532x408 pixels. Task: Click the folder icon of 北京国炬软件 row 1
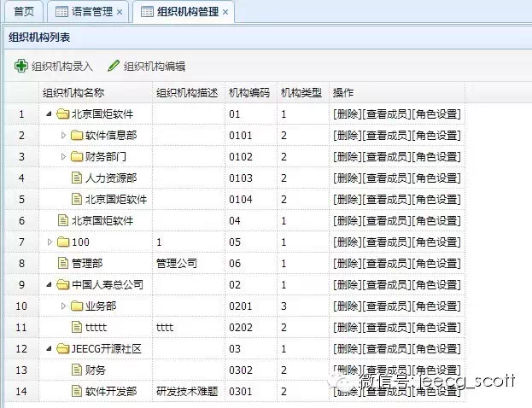point(63,114)
